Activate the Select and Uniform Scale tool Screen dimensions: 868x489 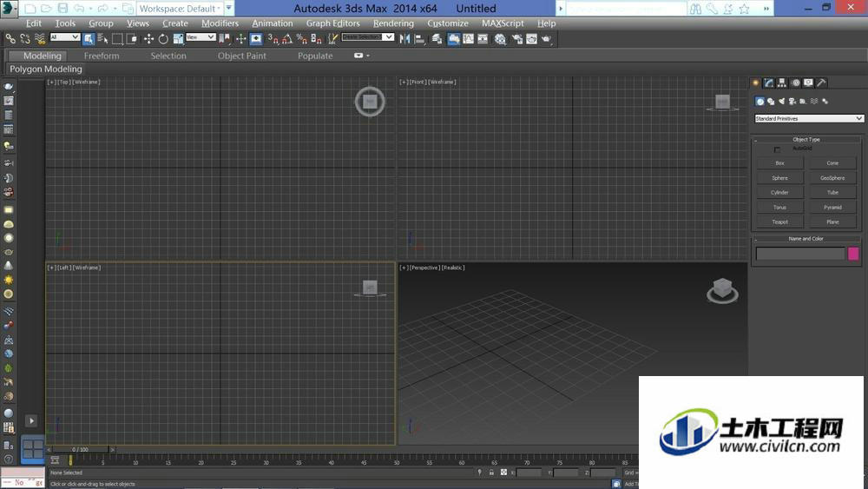click(179, 39)
